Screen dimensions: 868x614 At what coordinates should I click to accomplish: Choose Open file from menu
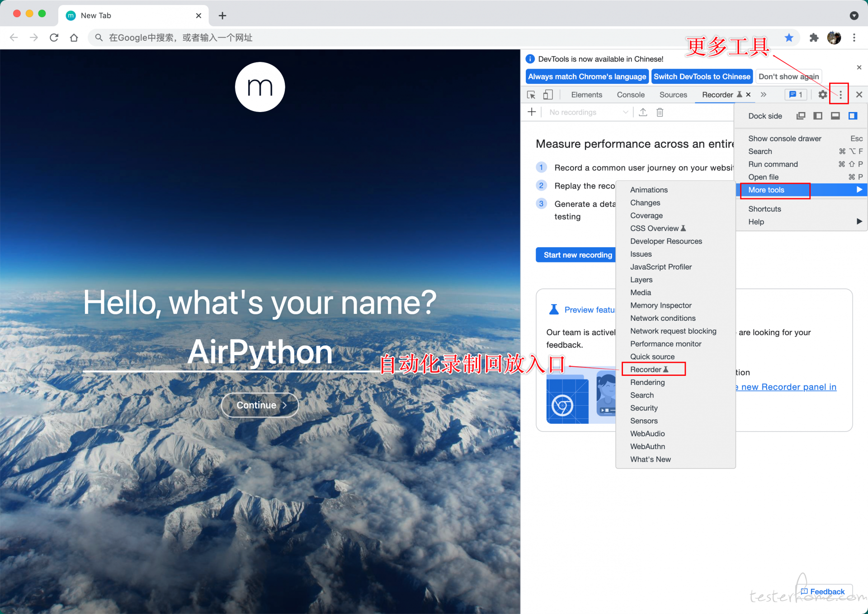(802, 177)
